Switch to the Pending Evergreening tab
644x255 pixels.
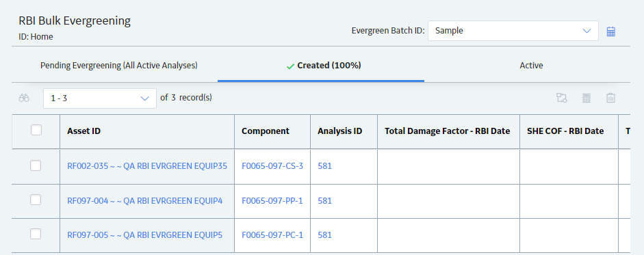tap(119, 66)
